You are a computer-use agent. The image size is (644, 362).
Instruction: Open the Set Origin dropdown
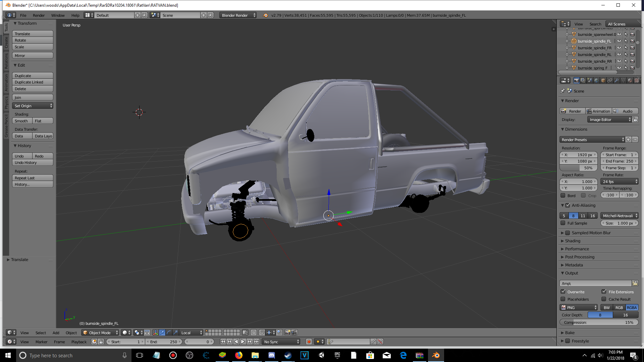tap(33, 106)
